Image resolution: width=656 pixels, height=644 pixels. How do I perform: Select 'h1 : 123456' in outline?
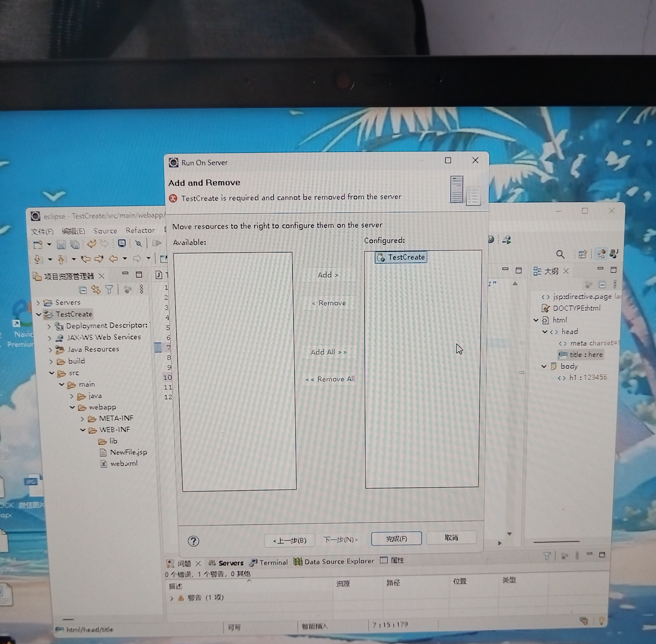click(582, 378)
